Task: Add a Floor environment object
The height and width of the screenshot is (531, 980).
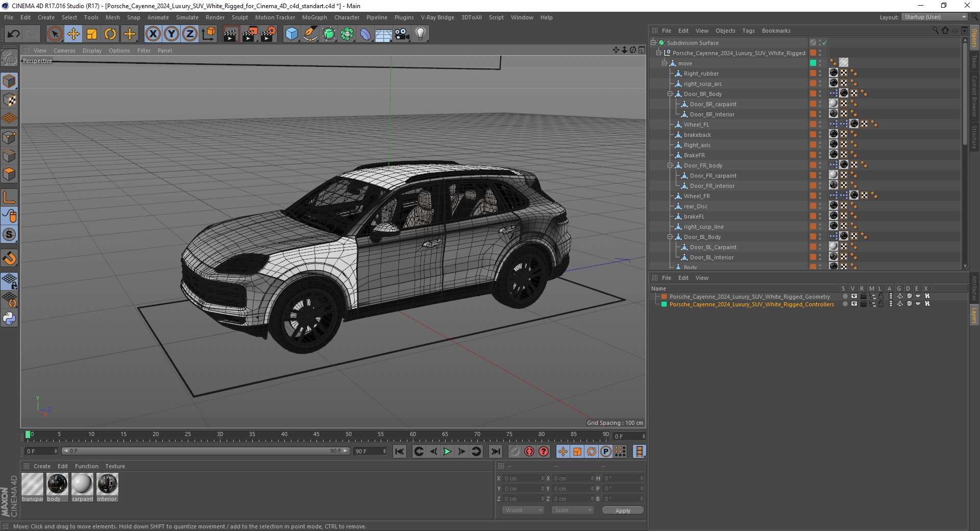Action: click(x=383, y=34)
